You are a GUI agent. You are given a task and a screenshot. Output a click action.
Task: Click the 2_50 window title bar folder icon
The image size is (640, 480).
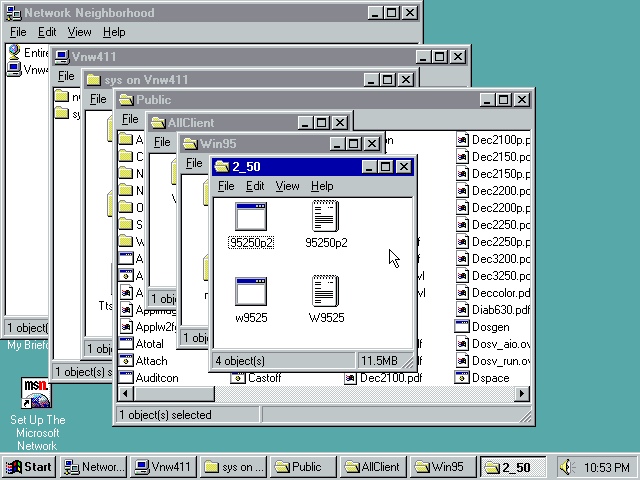click(x=222, y=167)
